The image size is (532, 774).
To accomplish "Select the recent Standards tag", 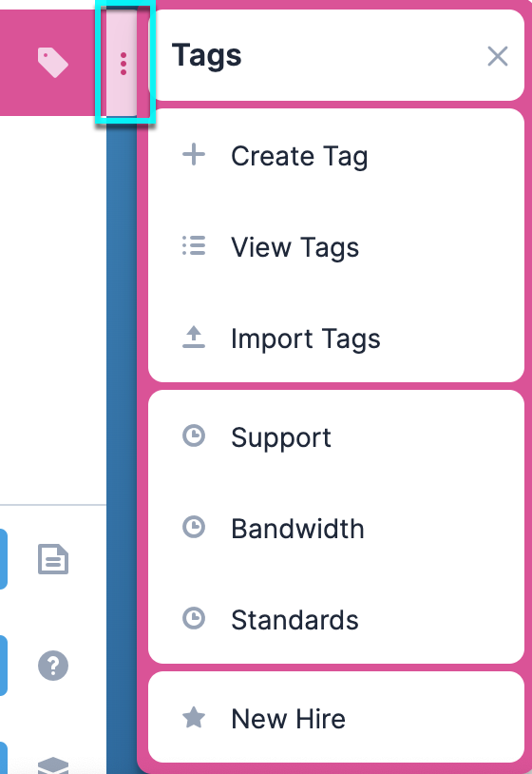I will click(x=335, y=620).
